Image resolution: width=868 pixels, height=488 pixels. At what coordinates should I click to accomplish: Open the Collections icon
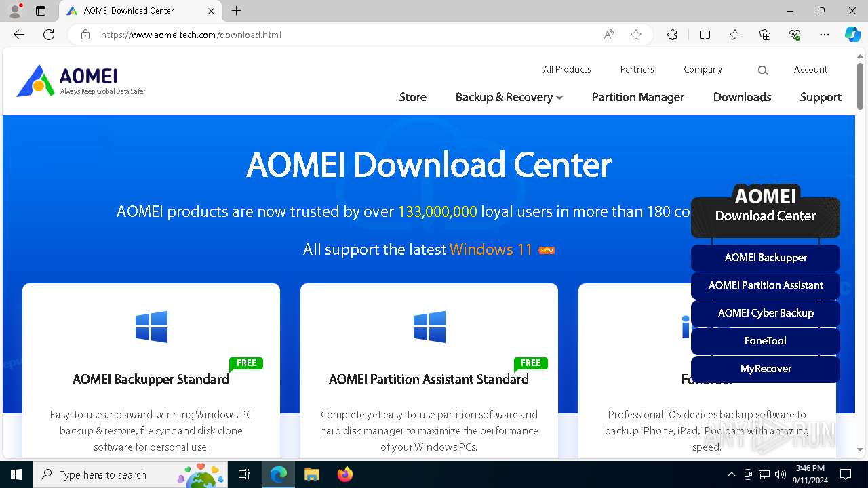(765, 35)
